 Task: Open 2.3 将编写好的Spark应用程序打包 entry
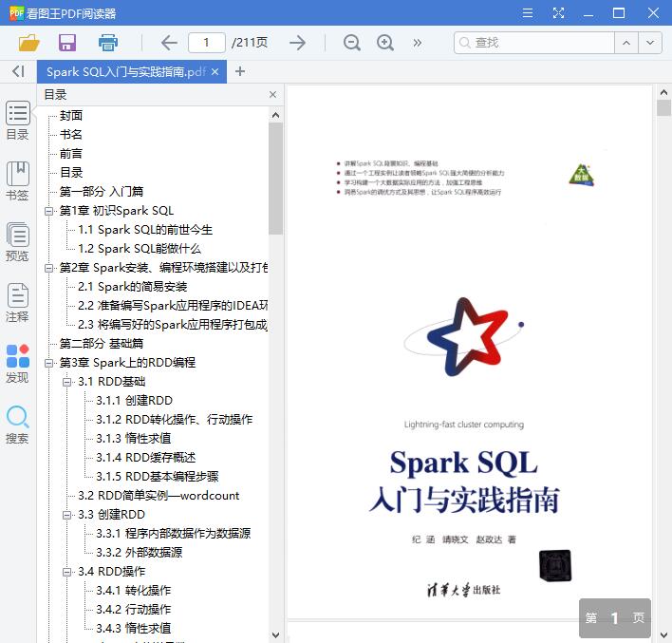(173, 324)
